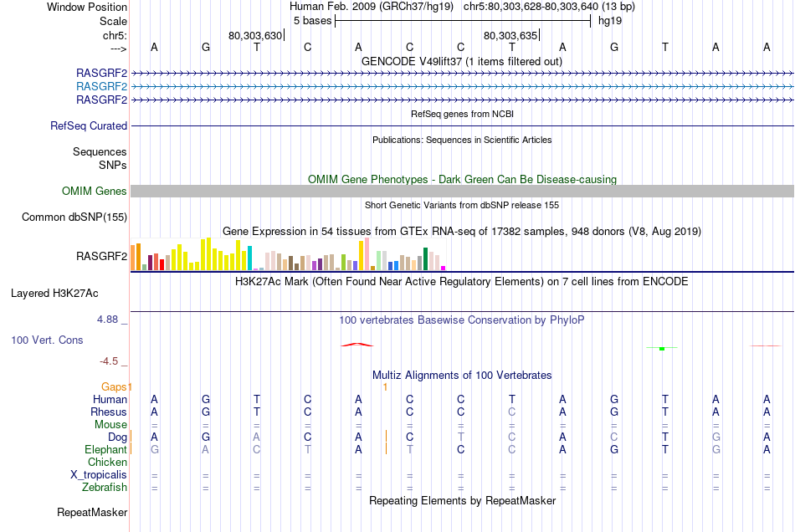Click the Layered H3K27Ac label
The image size is (795, 532).
tap(54, 294)
